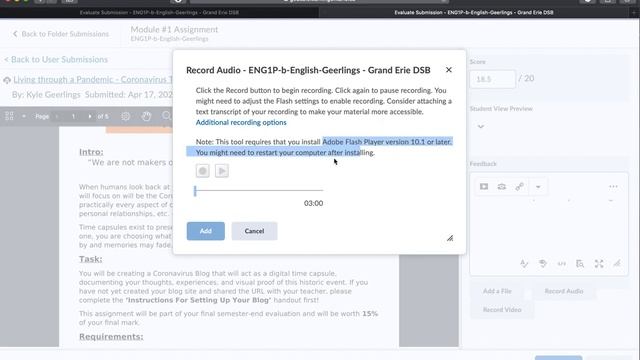Click the 03:00 time limit text
This screenshot has height=360, width=640.
pos(313,203)
